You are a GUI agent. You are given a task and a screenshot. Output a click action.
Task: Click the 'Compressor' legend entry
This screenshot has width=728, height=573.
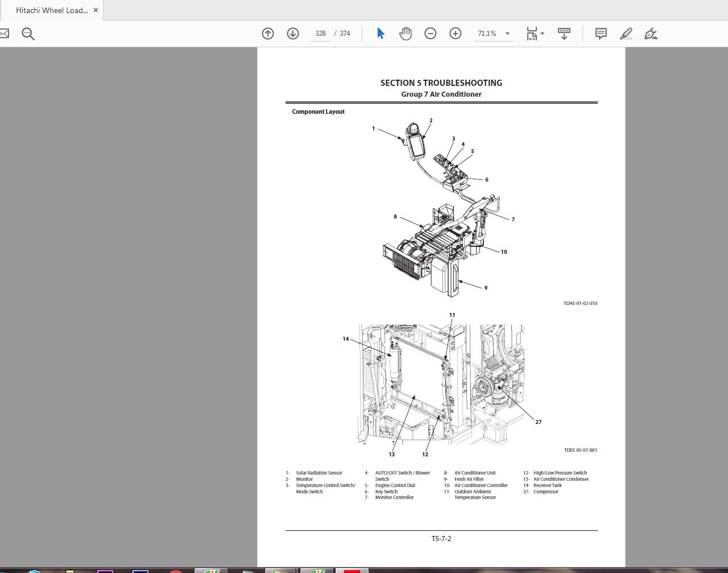(546, 492)
